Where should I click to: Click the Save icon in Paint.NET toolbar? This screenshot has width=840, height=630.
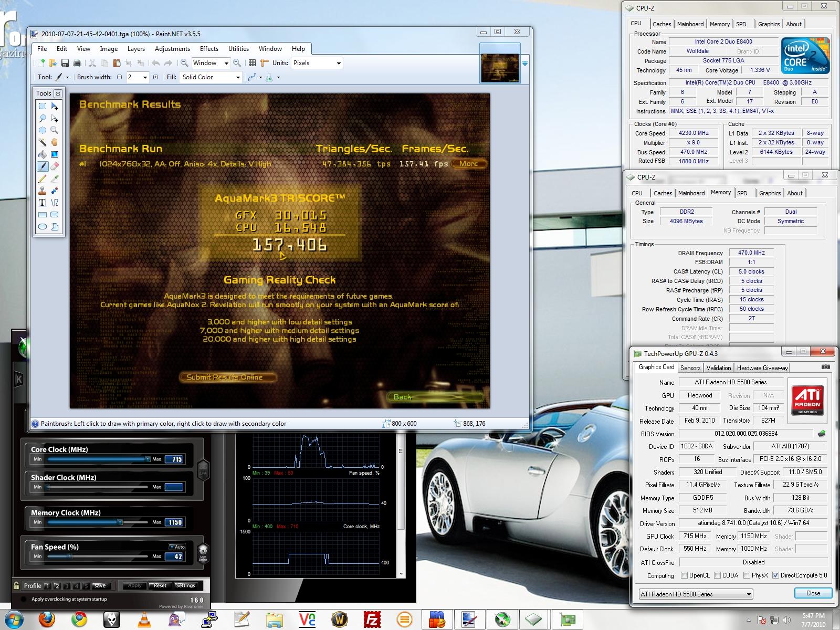(65, 63)
